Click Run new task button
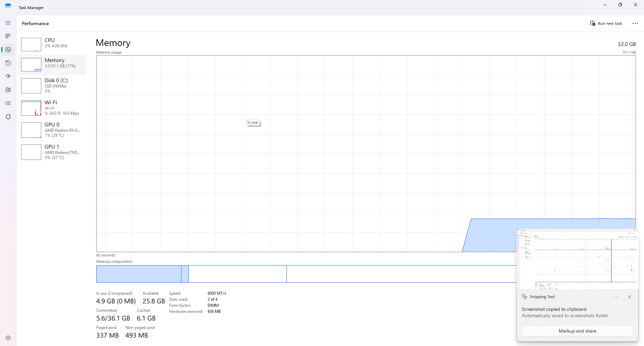The image size is (644, 346). 606,23
